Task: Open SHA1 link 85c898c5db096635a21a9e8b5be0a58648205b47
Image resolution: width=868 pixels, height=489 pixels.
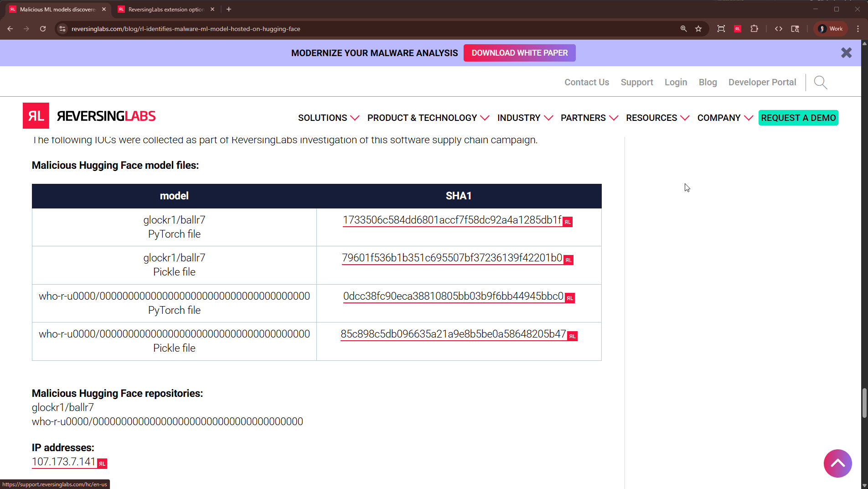Action: [454, 334]
